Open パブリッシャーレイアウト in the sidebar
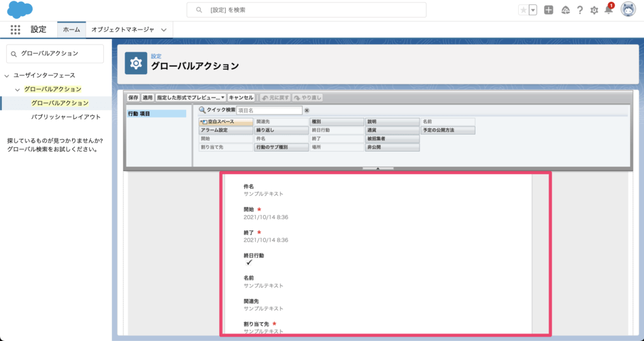Screen dimensions: 644x341 pos(65,117)
